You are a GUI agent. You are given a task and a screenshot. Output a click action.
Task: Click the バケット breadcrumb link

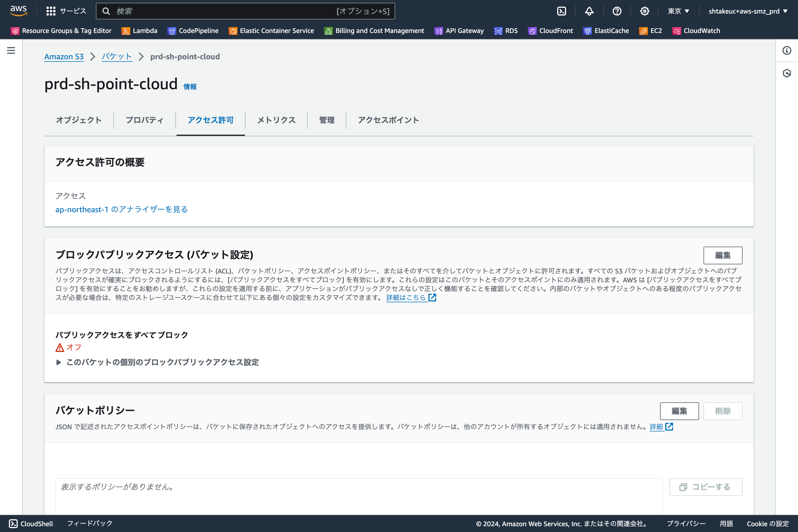[117, 57]
